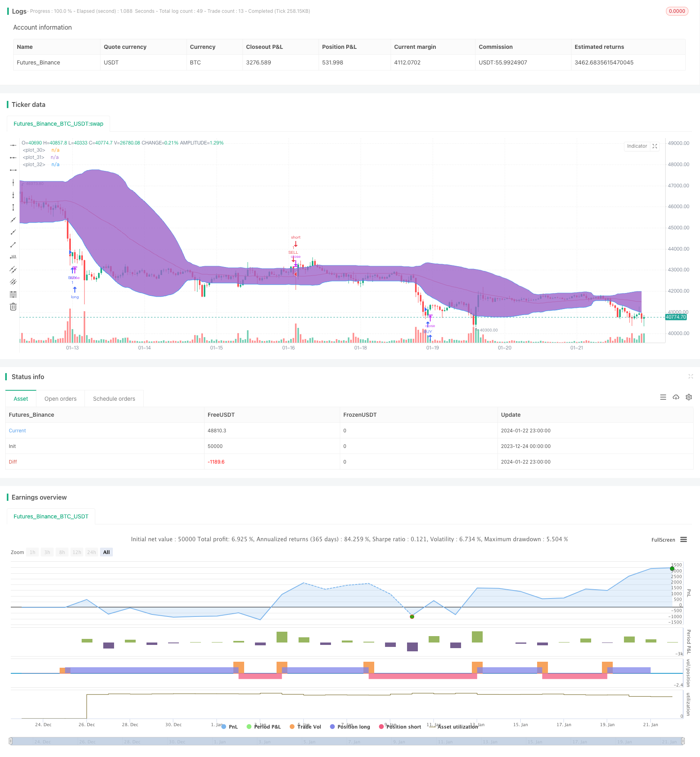Open the earnings chart hamburger menu
Screen dimensions: 700x757
(684, 540)
